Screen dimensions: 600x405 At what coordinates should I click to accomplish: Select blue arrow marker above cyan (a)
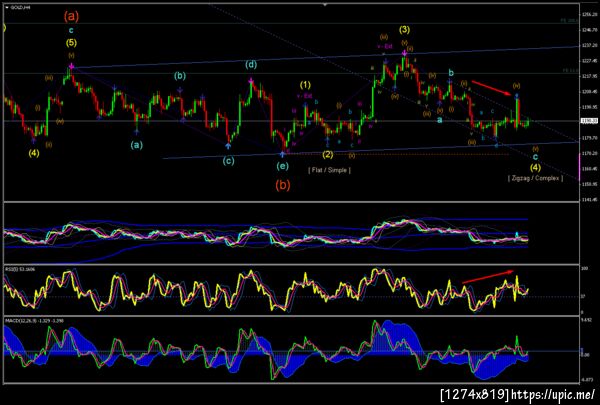pos(137,132)
